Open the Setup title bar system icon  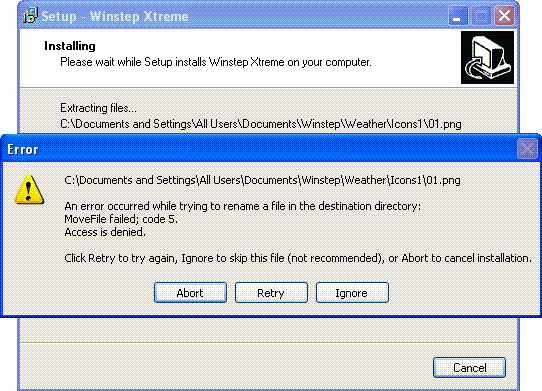coord(30,16)
